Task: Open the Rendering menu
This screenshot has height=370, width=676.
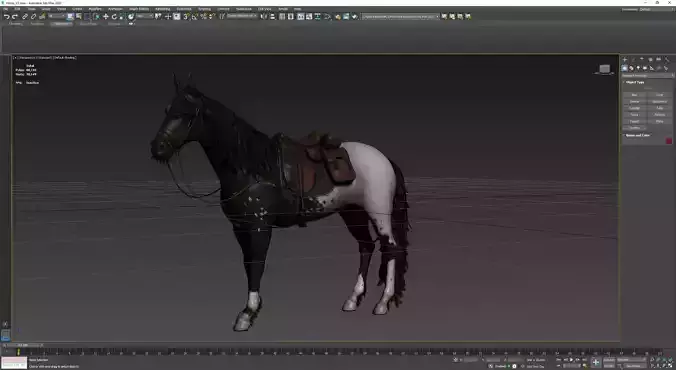Action: pos(163,9)
